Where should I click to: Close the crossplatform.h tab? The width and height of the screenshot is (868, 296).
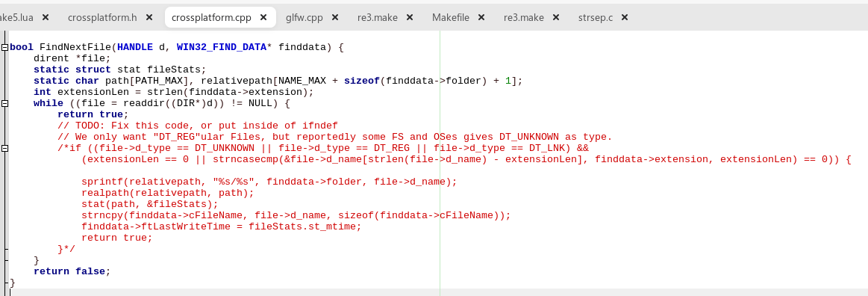pyautogui.click(x=149, y=17)
